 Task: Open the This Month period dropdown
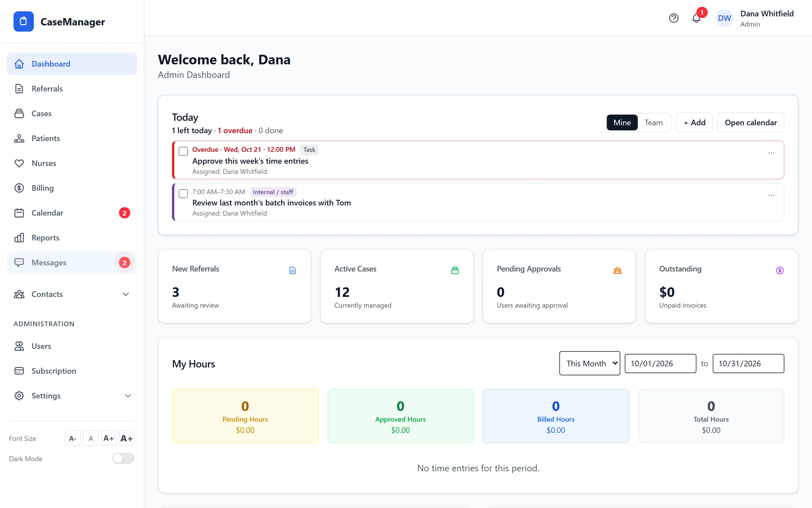point(590,363)
